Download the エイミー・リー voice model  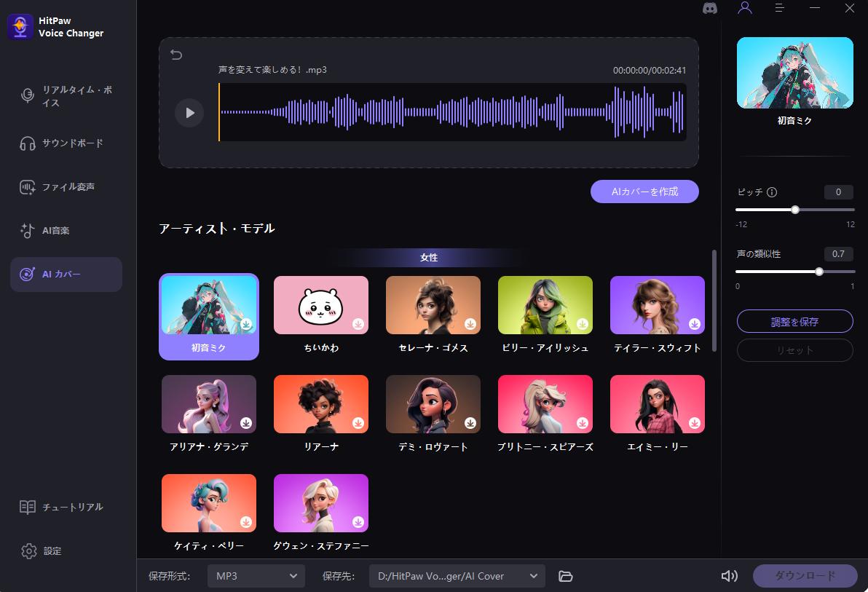coord(695,423)
